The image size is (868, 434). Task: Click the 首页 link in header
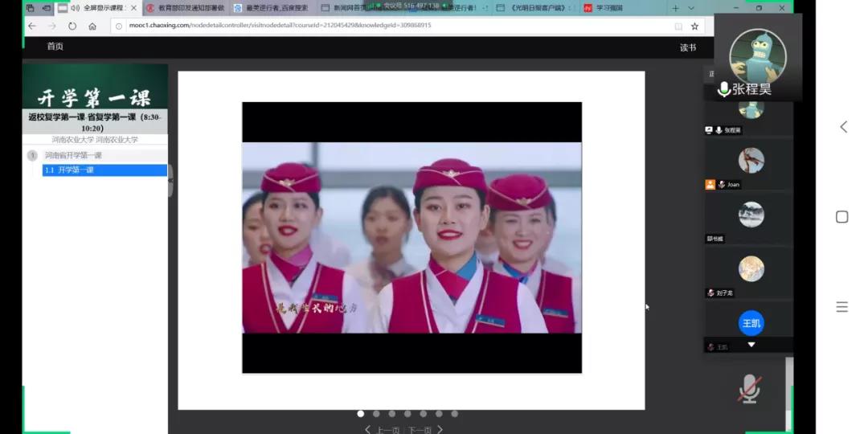[x=55, y=47]
